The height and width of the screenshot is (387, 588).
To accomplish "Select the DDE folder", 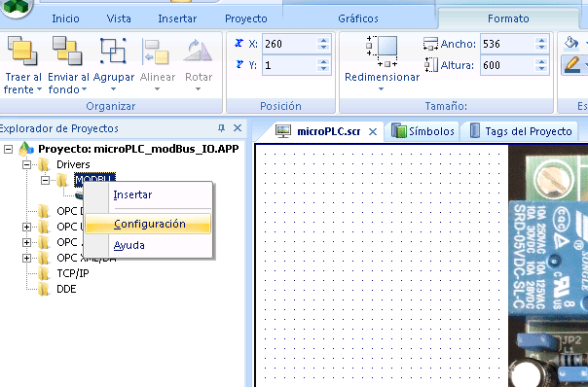I will click(66, 289).
